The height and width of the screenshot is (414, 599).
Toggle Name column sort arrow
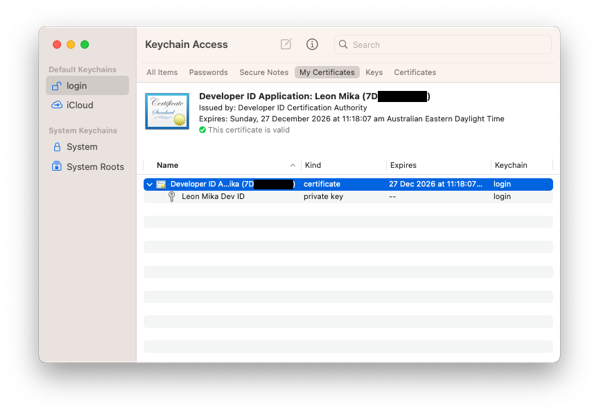(293, 165)
